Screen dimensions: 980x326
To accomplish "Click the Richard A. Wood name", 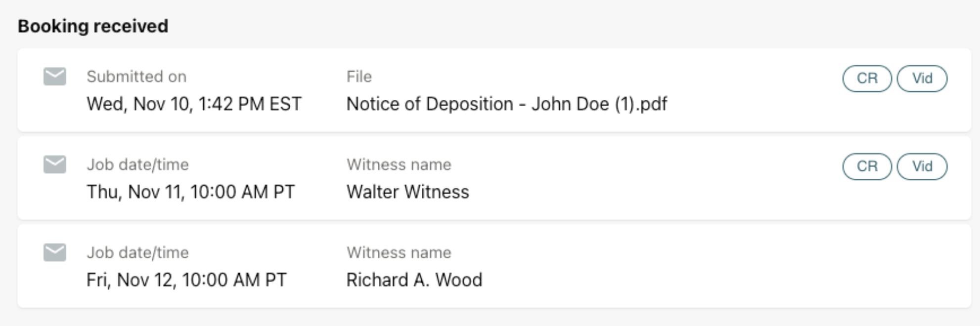I will point(414,280).
